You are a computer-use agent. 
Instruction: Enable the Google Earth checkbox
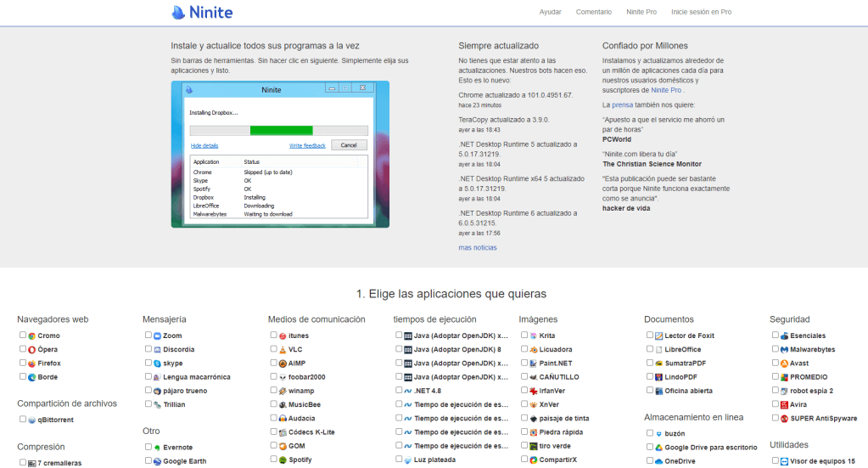pyautogui.click(x=148, y=460)
